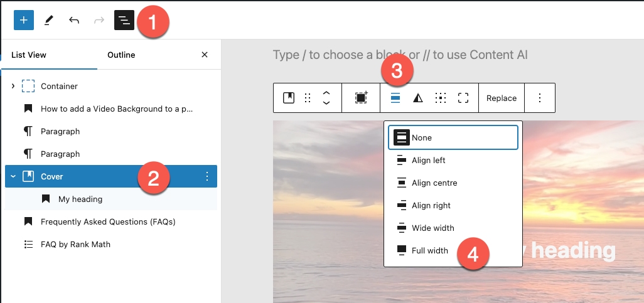644x303 pixels.
Task: Click the Cover block type icon in toolbar
Action: 289,98
